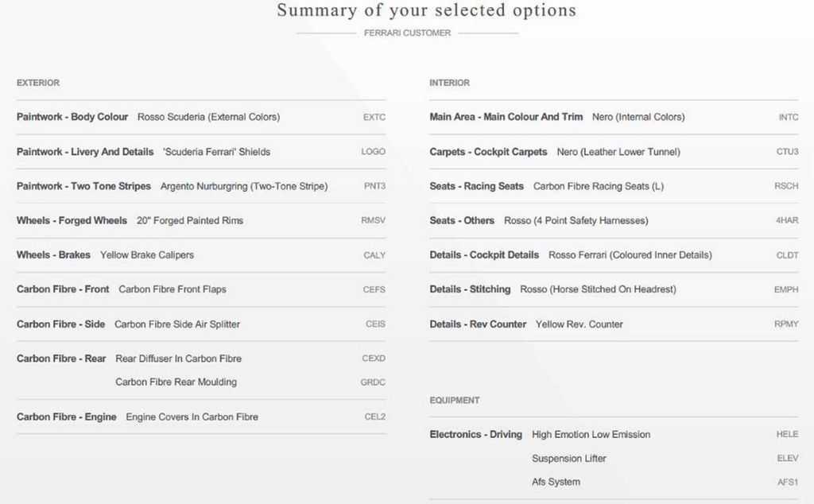Select the INTERIOR section header

(x=449, y=83)
